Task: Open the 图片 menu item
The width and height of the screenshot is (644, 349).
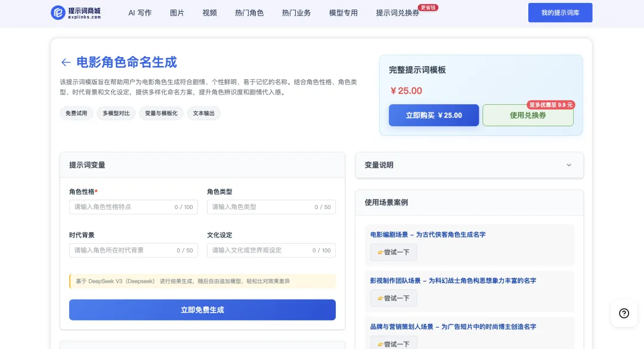Action: (x=177, y=13)
